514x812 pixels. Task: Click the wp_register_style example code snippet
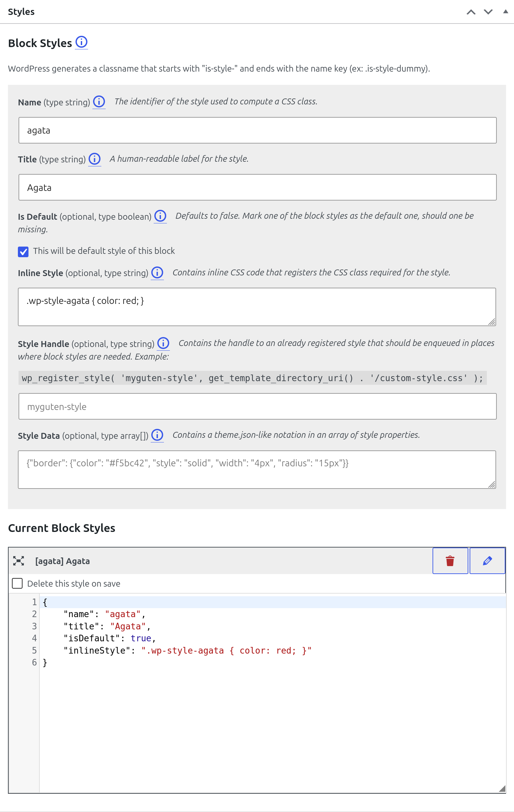252,378
